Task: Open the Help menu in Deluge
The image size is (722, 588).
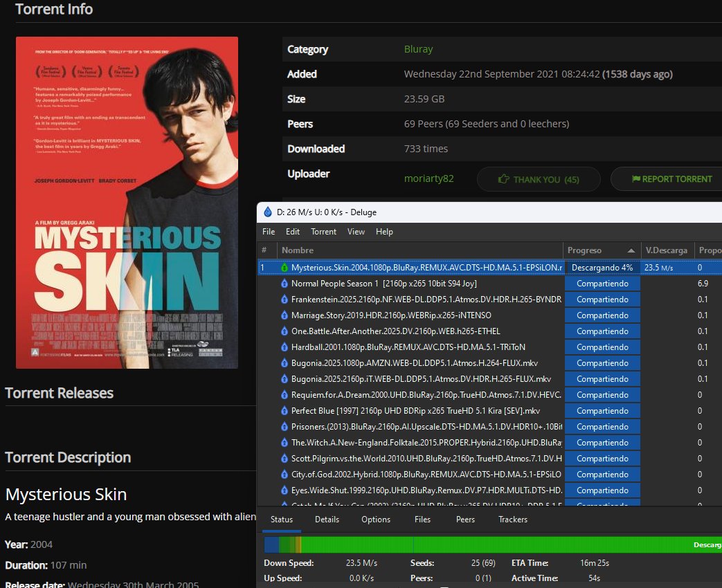Action: pyautogui.click(x=384, y=232)
